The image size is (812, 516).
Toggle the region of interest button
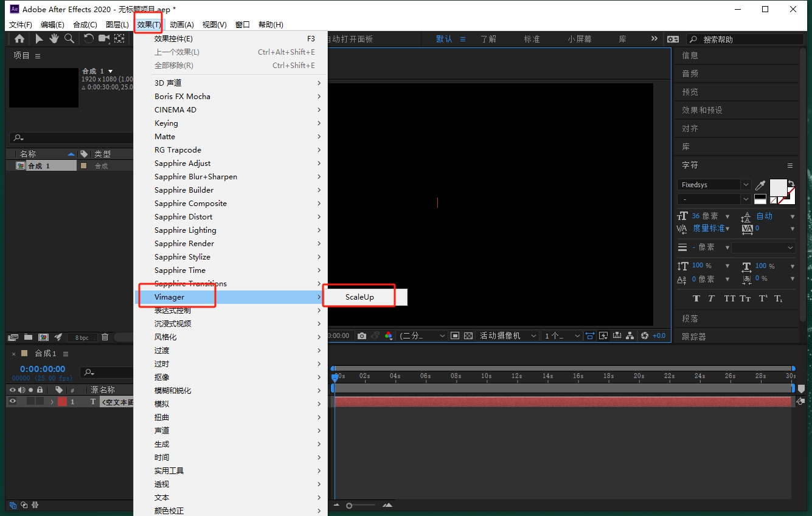pos(455,335)
